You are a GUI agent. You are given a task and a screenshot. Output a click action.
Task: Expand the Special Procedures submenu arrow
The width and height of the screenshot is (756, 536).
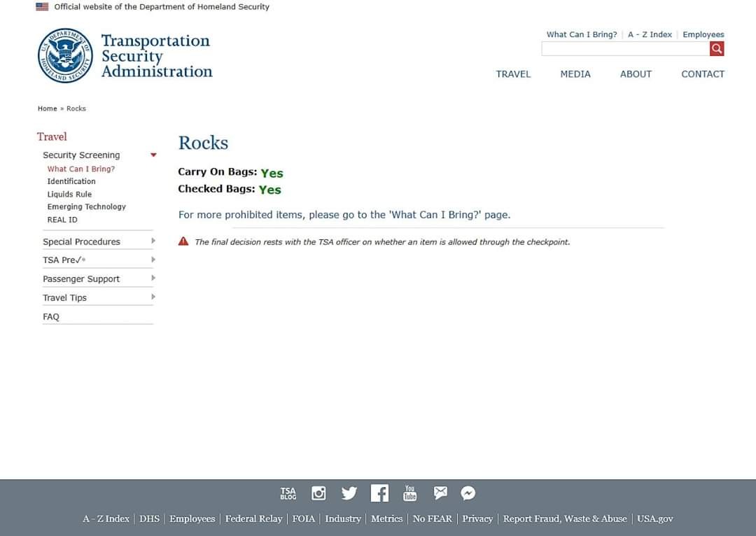pyautogui.click(x=153, y=241)
